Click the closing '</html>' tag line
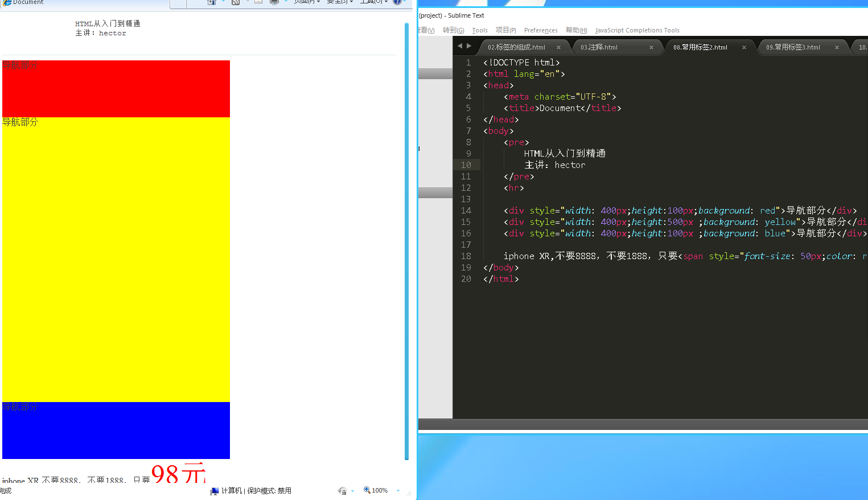The image size is (868, 500). 501,279
